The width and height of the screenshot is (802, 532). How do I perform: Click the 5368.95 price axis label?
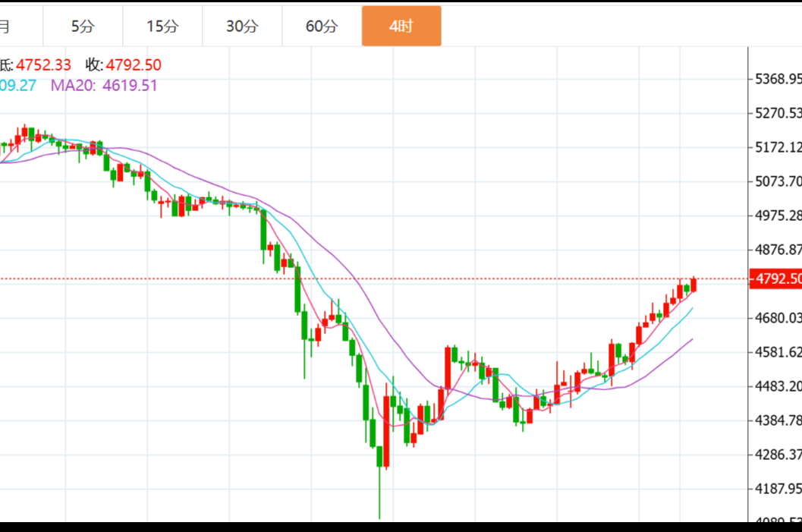775,79
